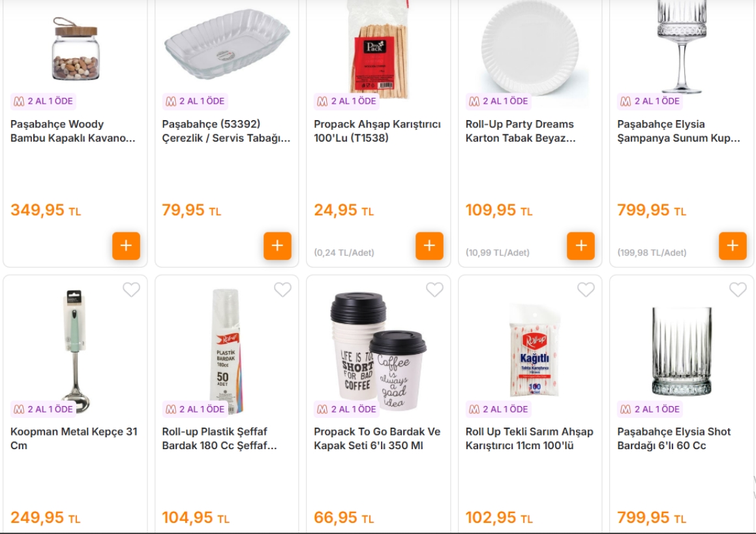Click 2 AL 1 ÖDE badge on Propack Karıştırıcı
This screenshot has width=756, height=534.
pyautogui.click(x=346, y=101)
